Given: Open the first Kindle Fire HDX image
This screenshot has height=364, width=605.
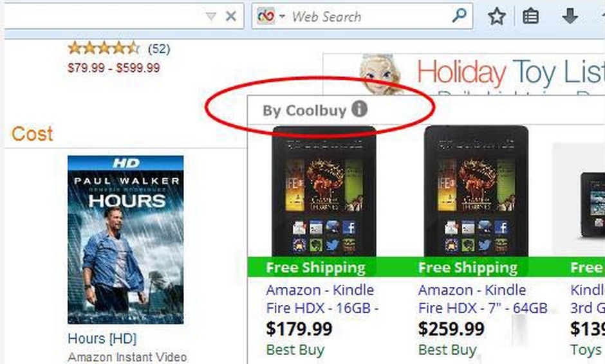Looking at the screenshot, I should click(324, 192).
